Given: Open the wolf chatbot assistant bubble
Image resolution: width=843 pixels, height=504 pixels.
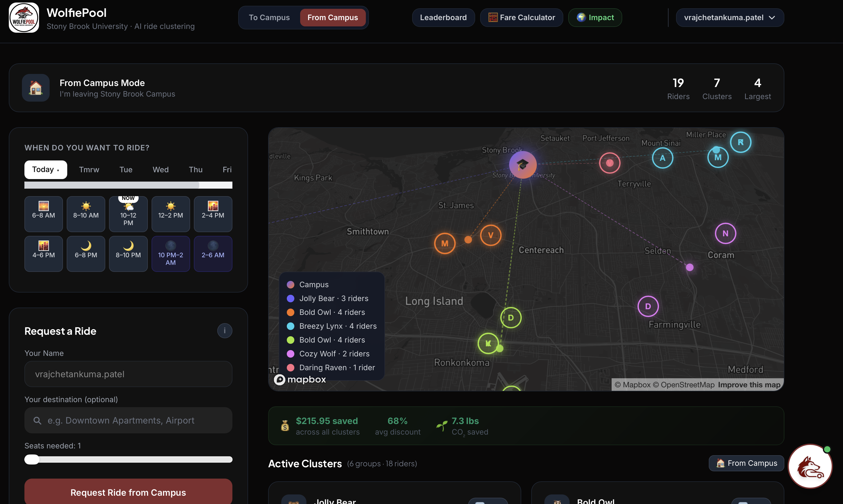Looking at the screenshot, I should tap(810, 466).
